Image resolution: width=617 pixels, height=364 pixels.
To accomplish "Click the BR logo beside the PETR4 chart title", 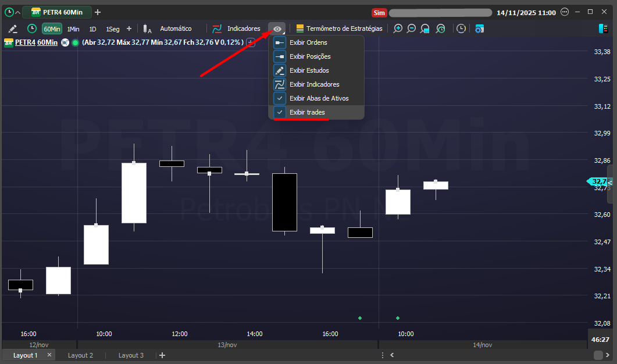I will 9,42.
